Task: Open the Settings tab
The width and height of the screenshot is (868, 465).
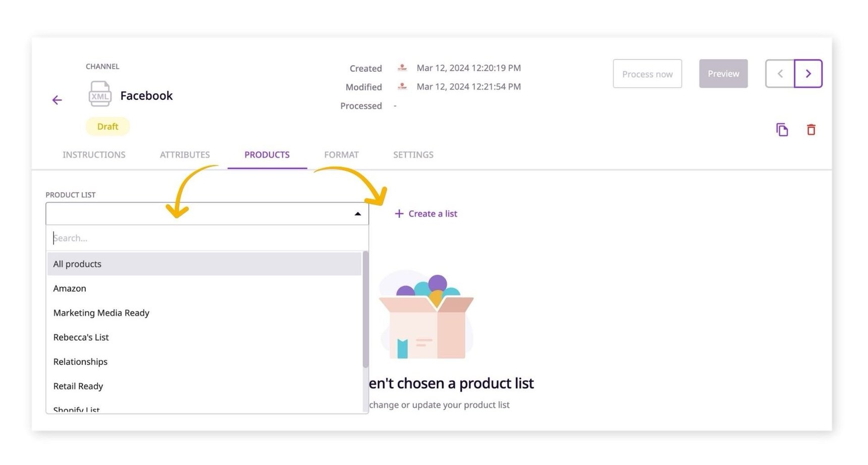Action: pos(413,154)
